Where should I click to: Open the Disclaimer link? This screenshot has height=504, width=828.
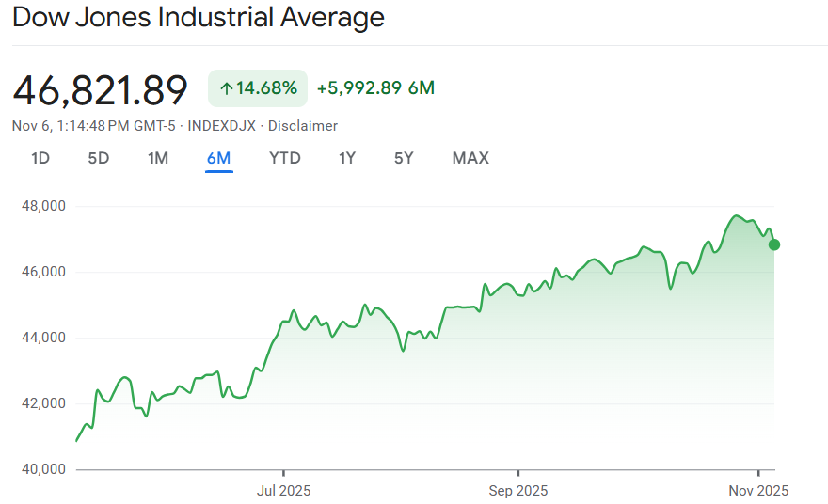point(303,126)
